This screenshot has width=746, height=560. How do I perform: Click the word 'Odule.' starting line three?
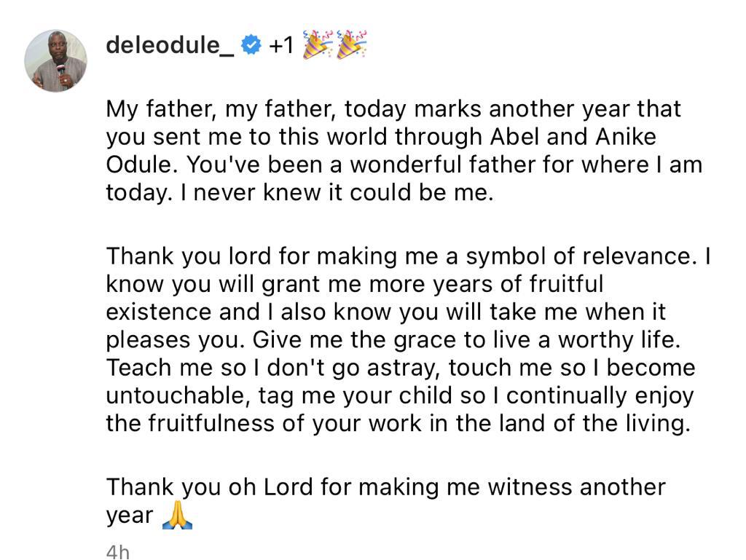[x=142, y=165]
